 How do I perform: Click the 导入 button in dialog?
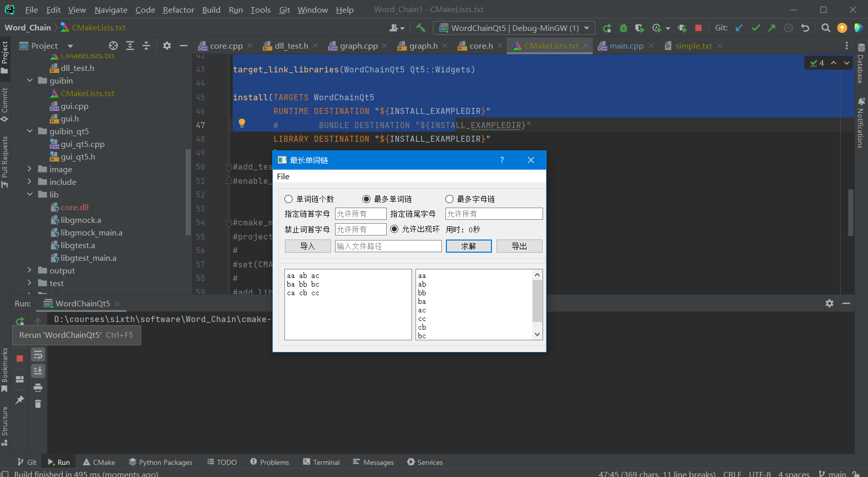tap(307, 246)
